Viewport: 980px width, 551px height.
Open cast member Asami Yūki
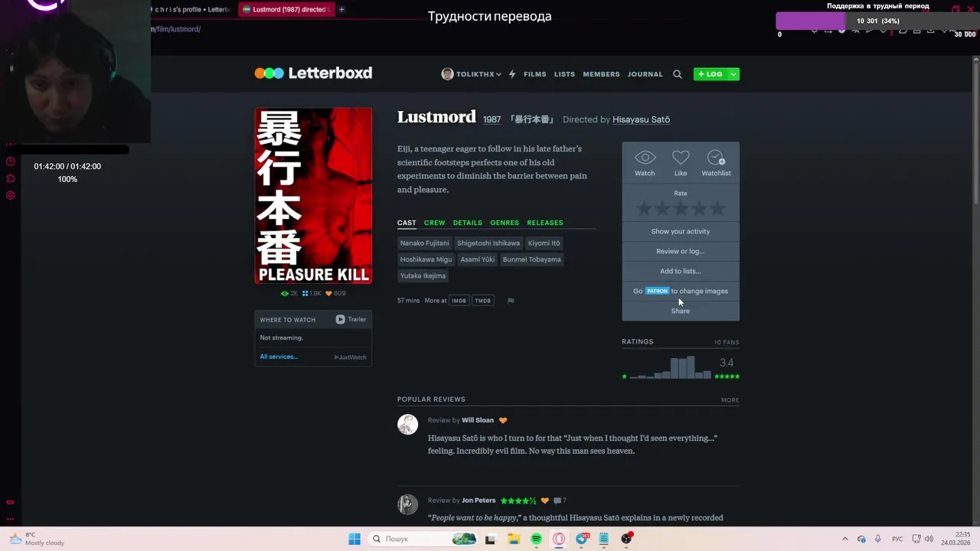click(477, 259)
